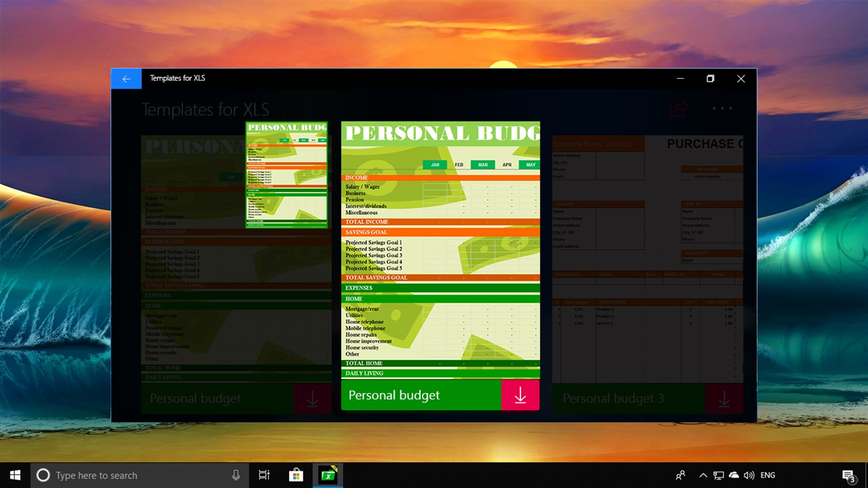This screenshot has height=488, width=868.
Task: Open the ENG language switcher
Action: (x=767, y=475)
